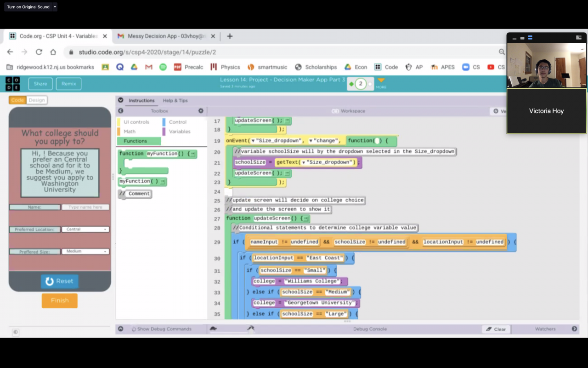Collapse the Instructions panel arrow
Screen dimensions: 588x368
coord(121,100)
